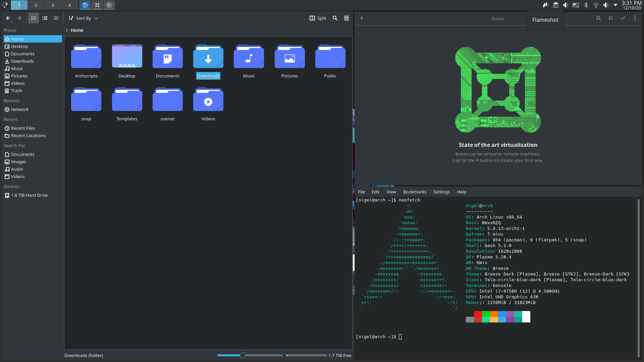Screen dimensions: 644x362
Task: Click the 1.7 TiB free space bar
Action: [306, 355]
